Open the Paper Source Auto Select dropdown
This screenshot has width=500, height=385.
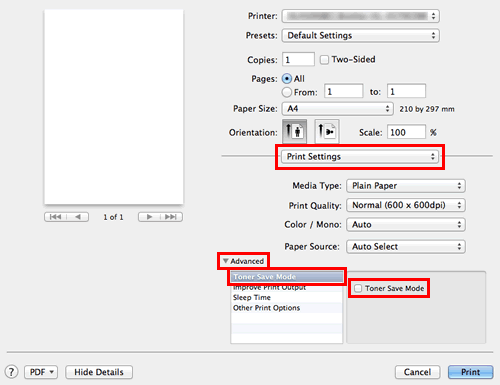pos(406,247)
